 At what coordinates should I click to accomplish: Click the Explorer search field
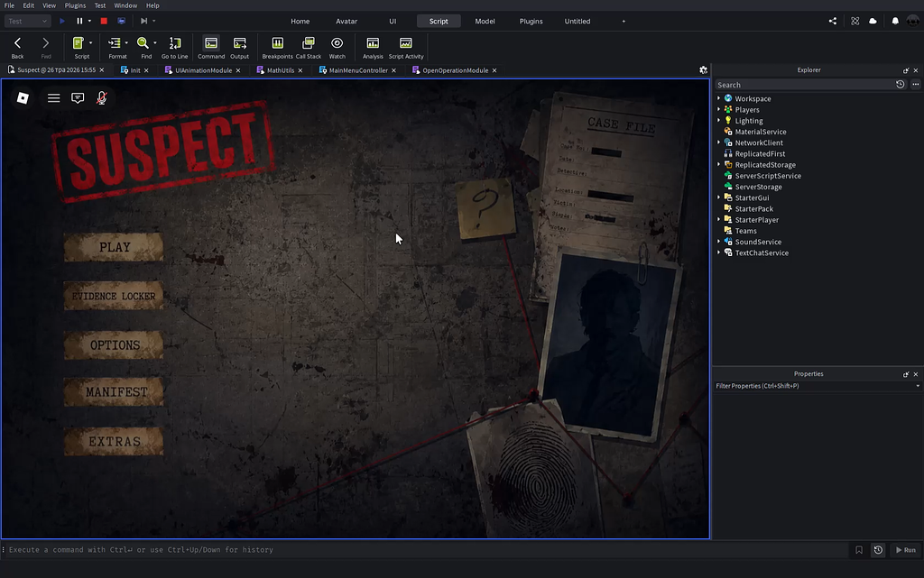tap(804, 85)
